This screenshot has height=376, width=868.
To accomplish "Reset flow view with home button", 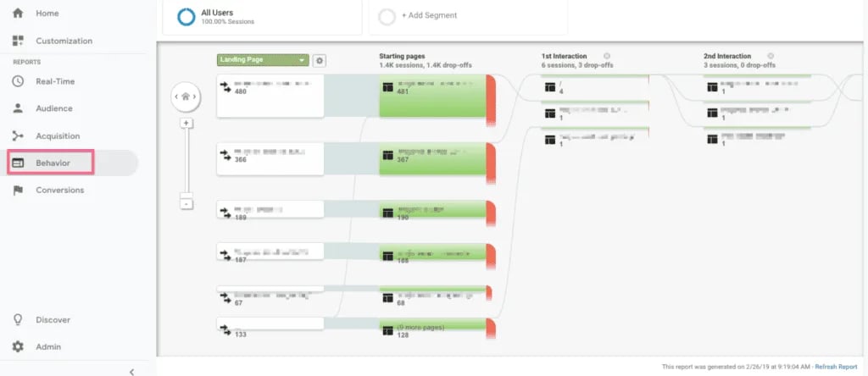I will [186, 97].
